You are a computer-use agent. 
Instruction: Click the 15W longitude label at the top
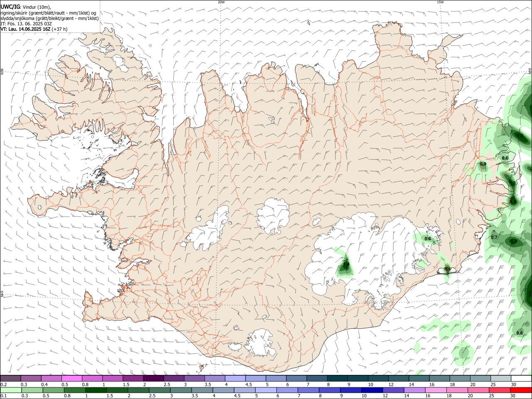tap(440, 2)
